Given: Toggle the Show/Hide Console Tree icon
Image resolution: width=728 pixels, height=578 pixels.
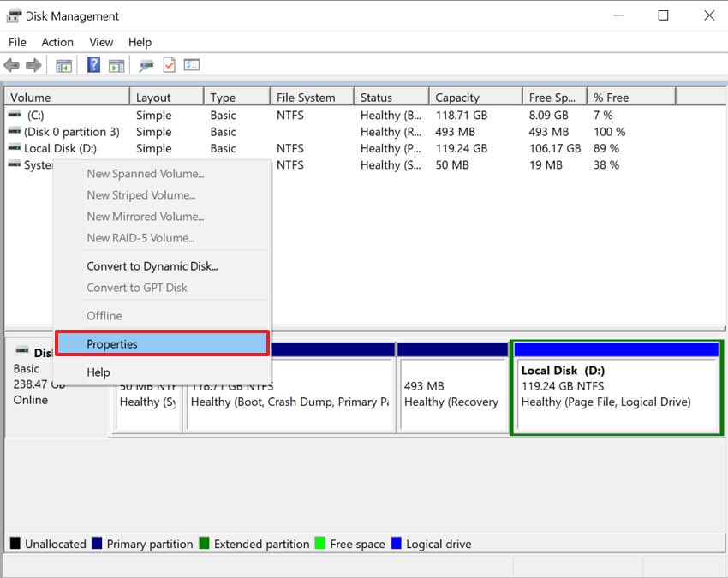Looking at the screenshot, I should [63, 65].
